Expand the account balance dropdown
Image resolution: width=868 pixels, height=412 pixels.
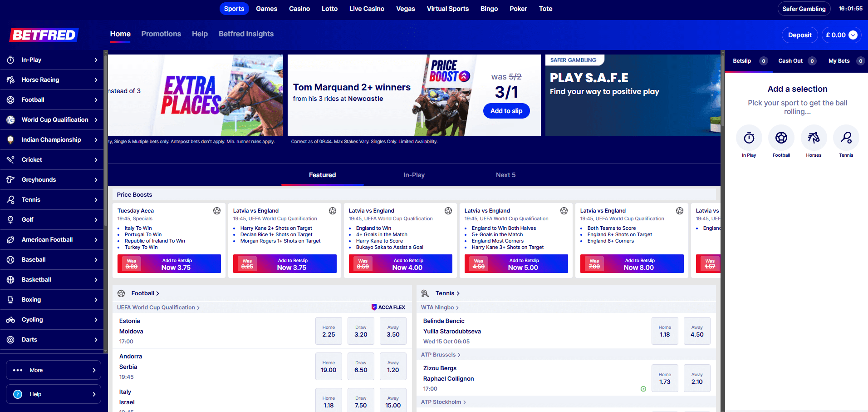point(853,35)
